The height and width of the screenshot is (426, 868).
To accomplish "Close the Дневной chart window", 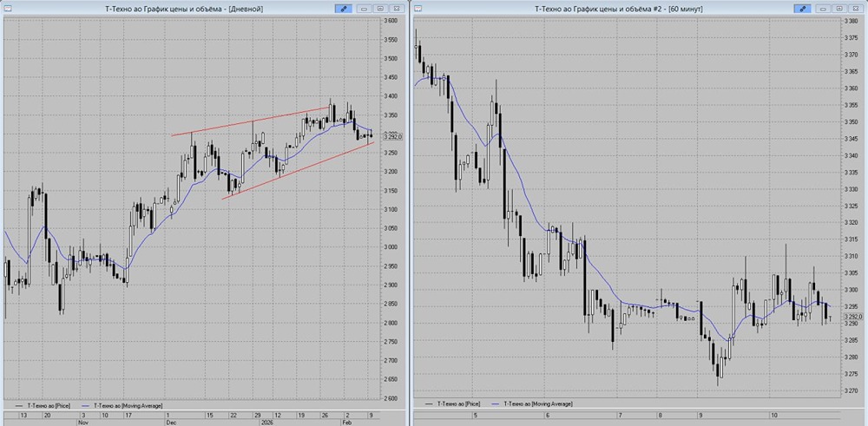I will (397, 9).
